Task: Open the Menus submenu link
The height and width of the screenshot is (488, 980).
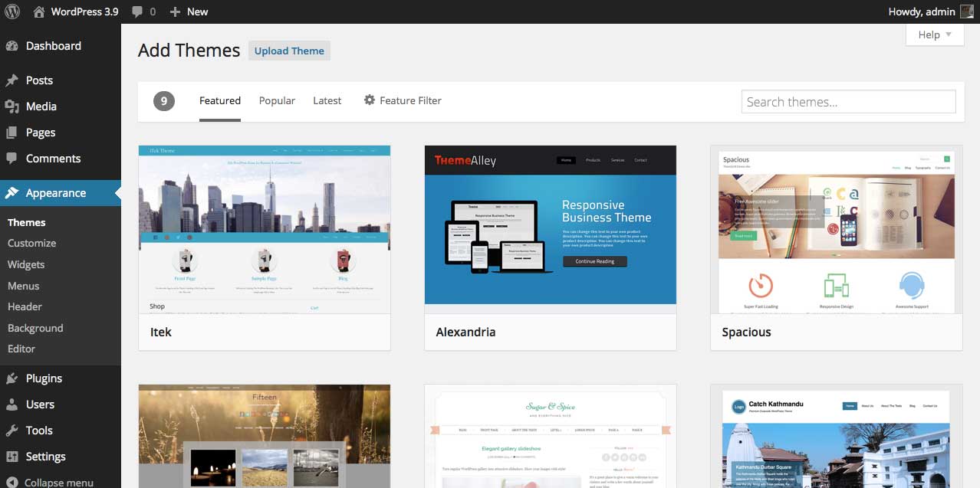Action: pyautogui.click(x=24, y=286)
